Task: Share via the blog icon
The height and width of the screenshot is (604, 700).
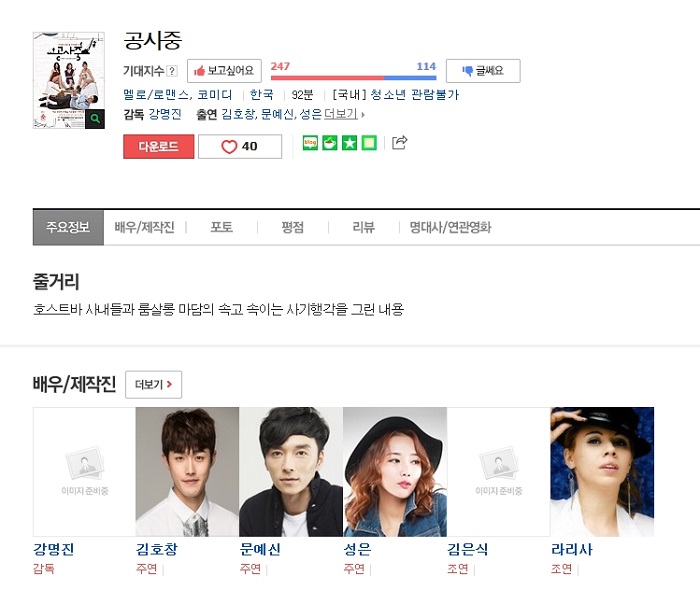Action: point(310,143)
